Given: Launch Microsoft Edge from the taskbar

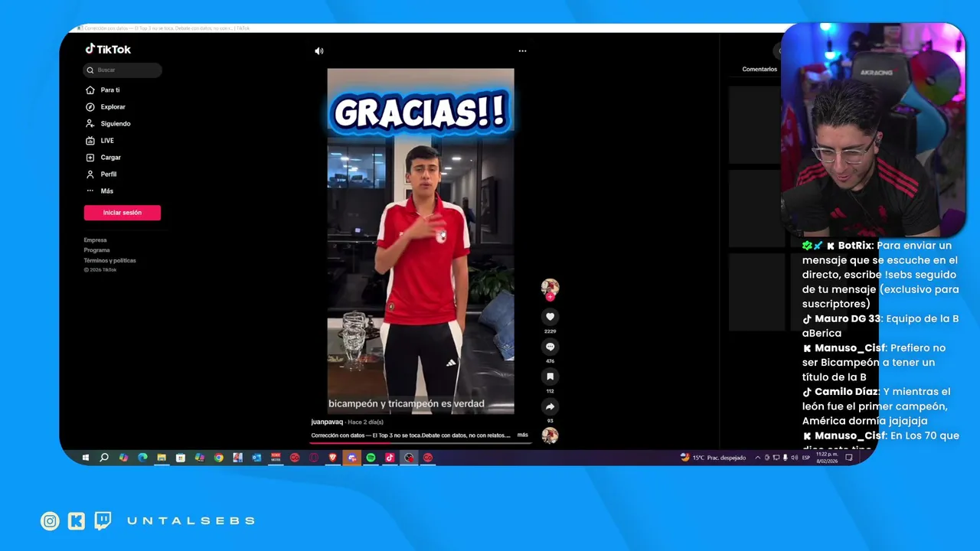Looking at the screenshot, I should 142,458.
